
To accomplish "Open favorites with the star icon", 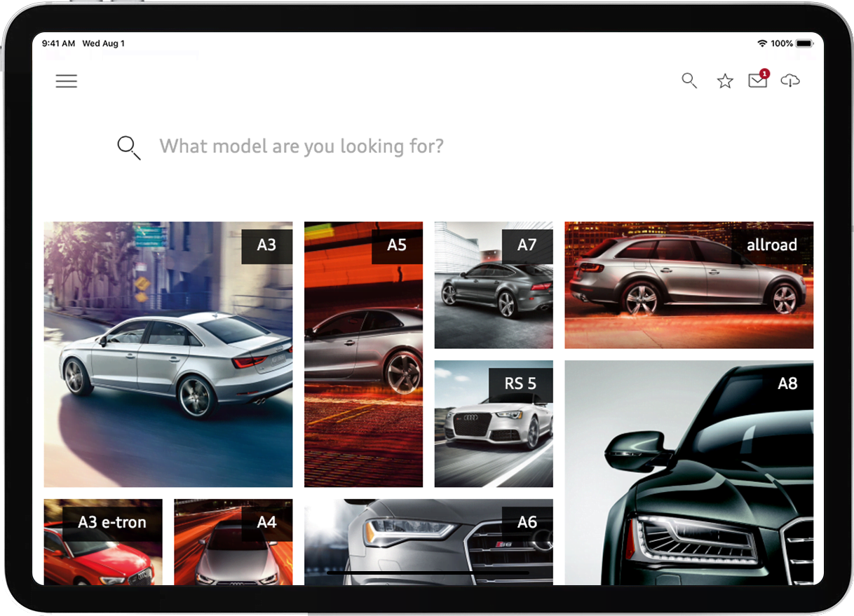I will [x=725, y=81].
